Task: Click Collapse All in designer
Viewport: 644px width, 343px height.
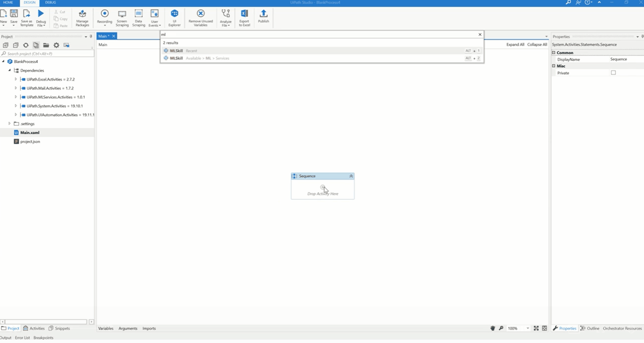Action: (x=537, y=45)
